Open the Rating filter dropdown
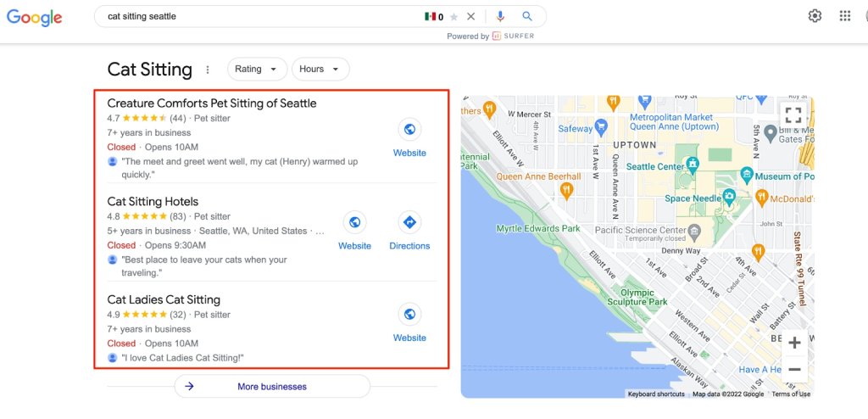The height and width of the screenshot is (419, 868). tap(257, 70)
